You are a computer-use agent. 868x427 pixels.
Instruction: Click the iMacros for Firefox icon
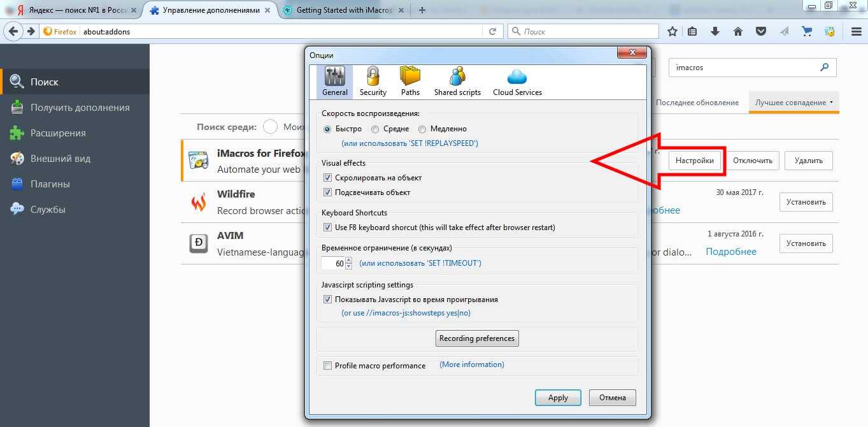point(199,161)
